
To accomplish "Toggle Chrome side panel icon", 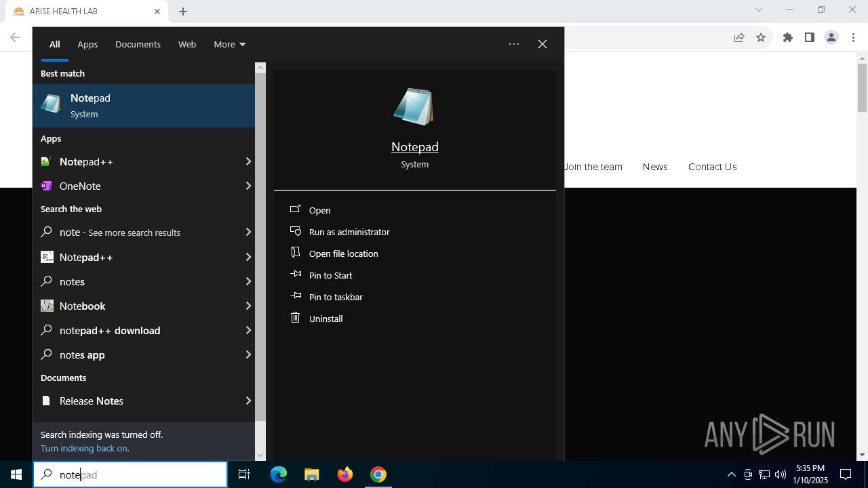I will tap(810, 37).
